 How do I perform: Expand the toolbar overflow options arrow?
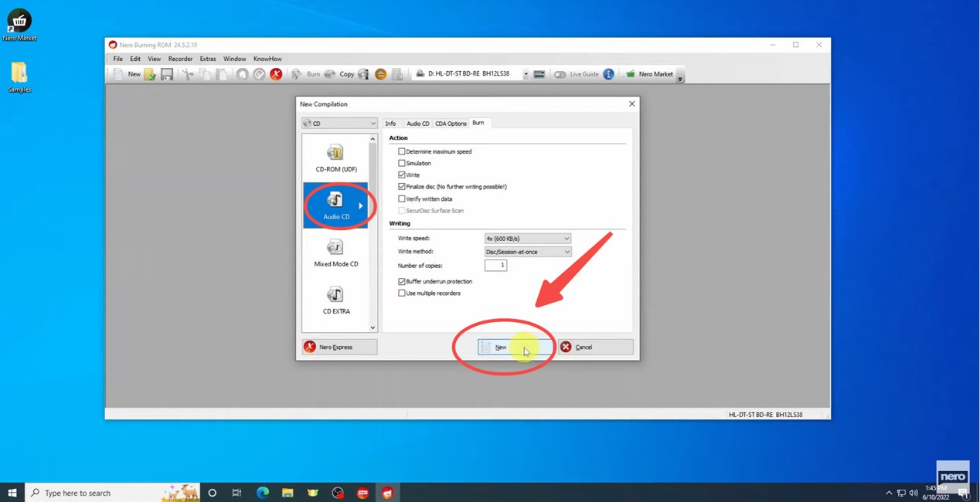(680, 78)
